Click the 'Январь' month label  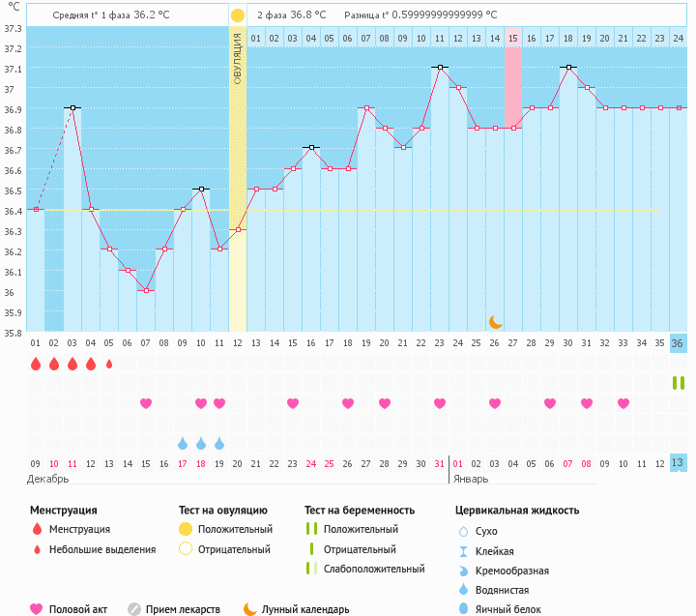pos(470,479)
